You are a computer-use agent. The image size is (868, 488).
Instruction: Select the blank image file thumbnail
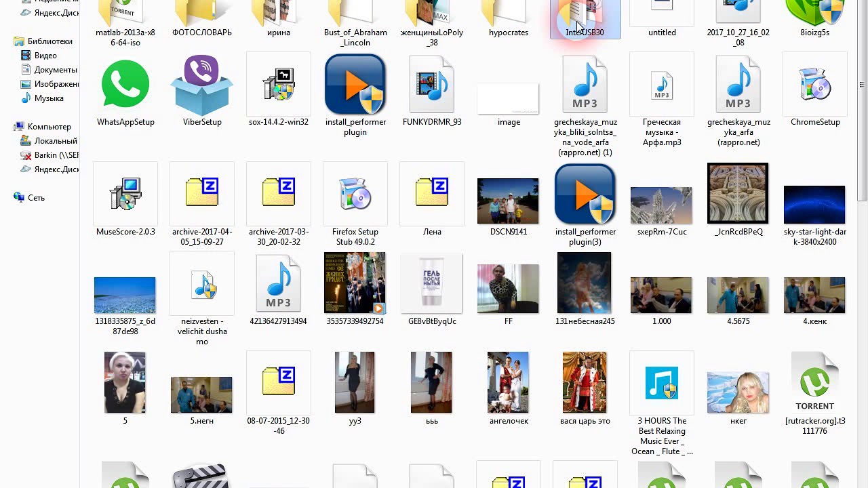[x=508, y=99]
